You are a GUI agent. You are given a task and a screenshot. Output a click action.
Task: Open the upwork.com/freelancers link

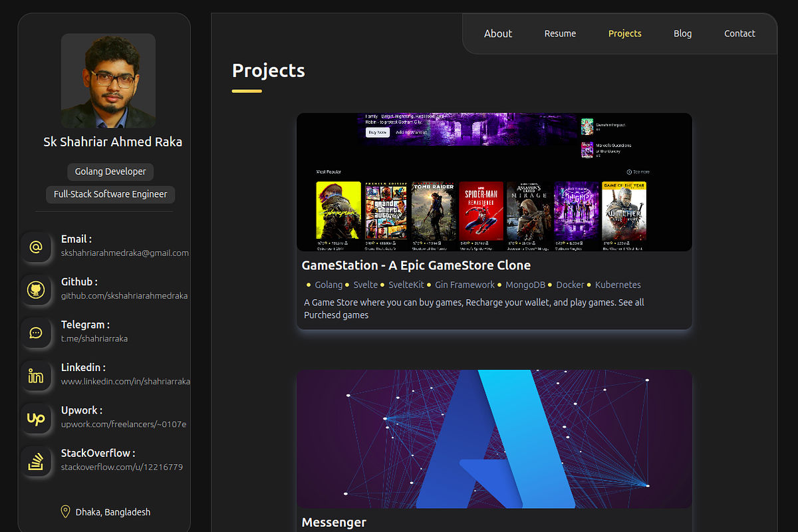[x=124, y=424]
